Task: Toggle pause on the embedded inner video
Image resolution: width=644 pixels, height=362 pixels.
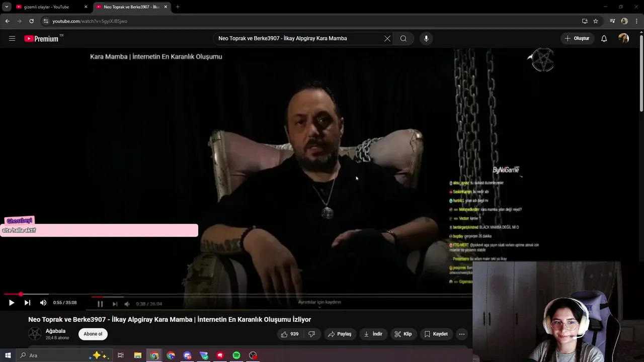Action: [x=100, y=304]
